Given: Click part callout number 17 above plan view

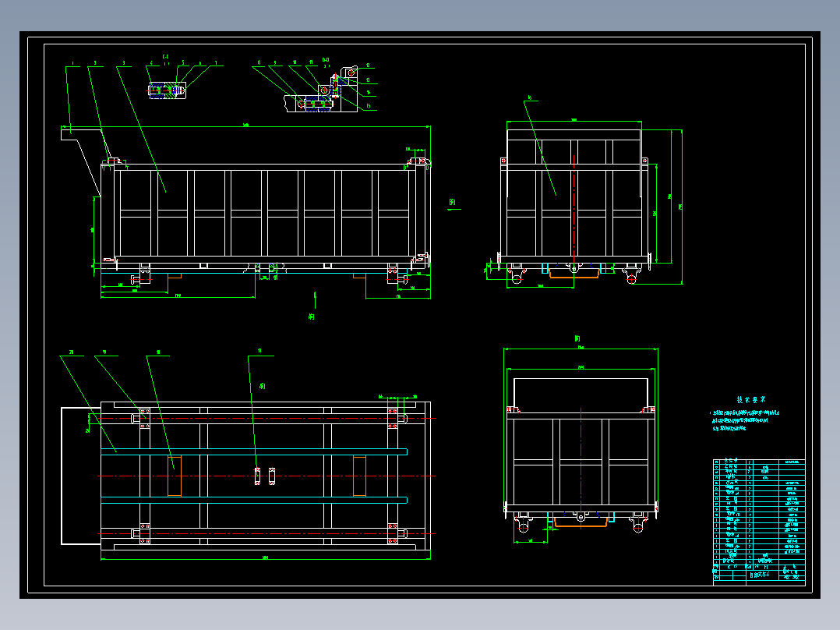Looking at the screenshot, I should click(x=259, y=351).
